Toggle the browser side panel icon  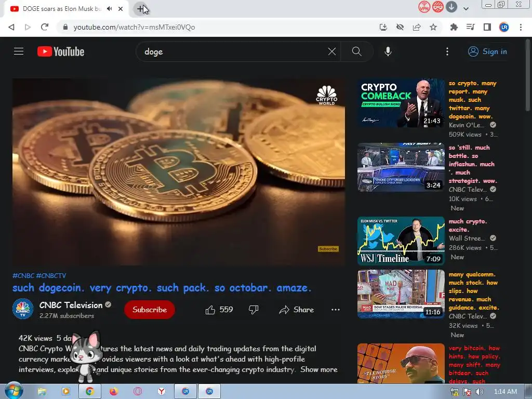pos(487,27)
